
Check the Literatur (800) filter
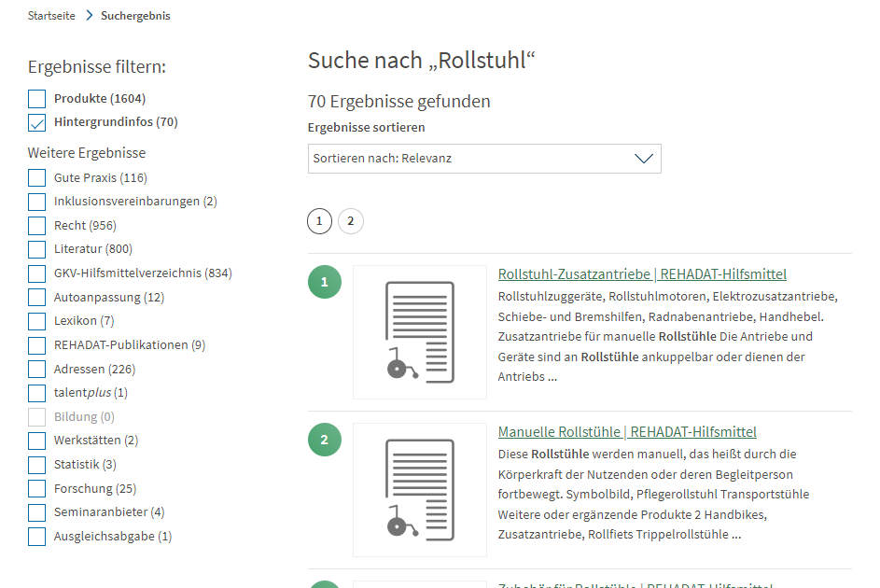(x=37, y=249)
